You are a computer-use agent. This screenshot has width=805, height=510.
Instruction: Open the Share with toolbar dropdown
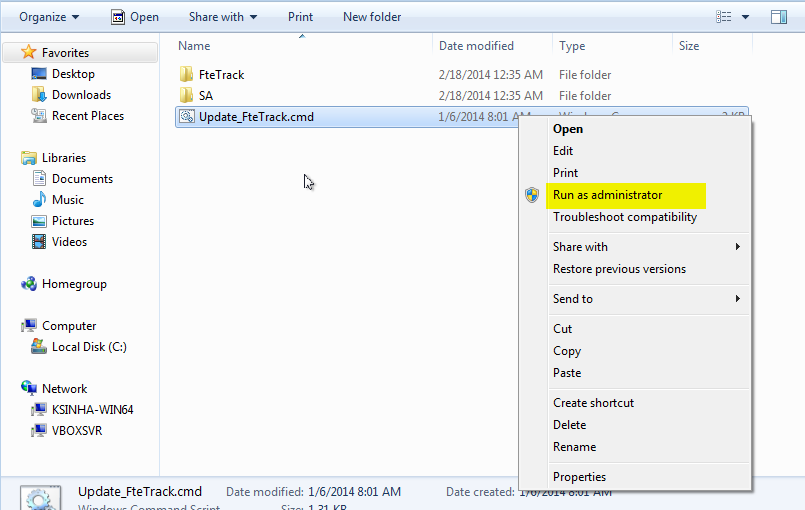pyautogui.click(x=223, y=17)
